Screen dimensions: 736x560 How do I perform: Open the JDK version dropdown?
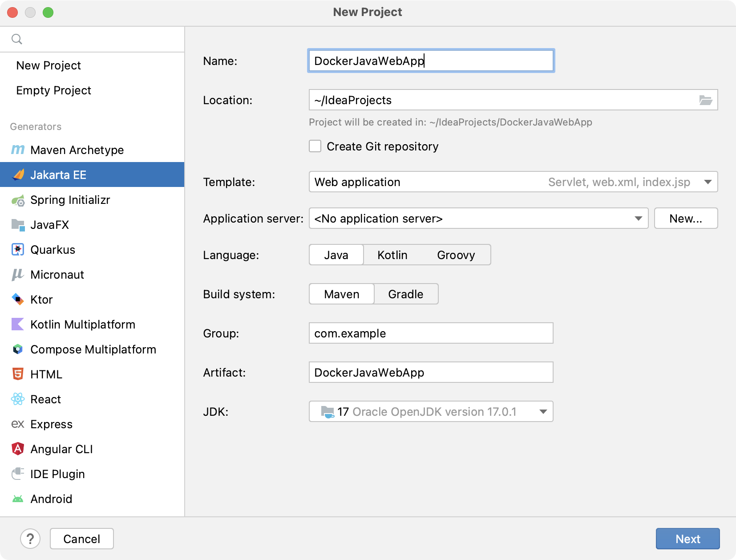[542, 411]
